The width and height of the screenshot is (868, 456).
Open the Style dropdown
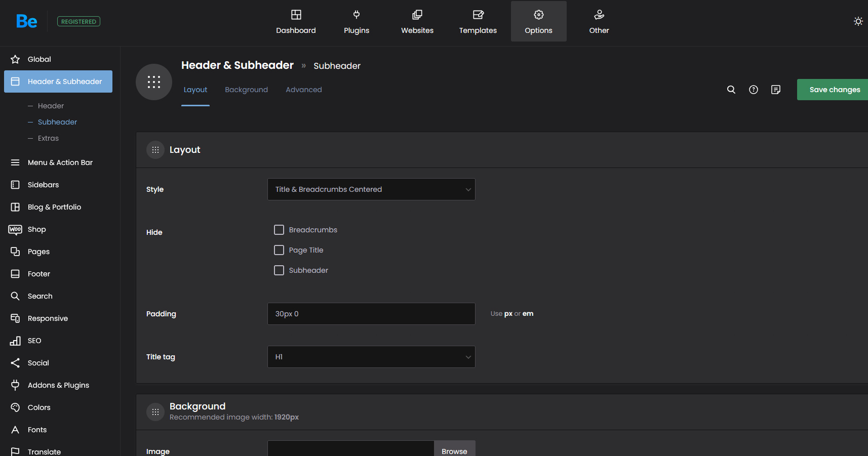tap(371, 189)
